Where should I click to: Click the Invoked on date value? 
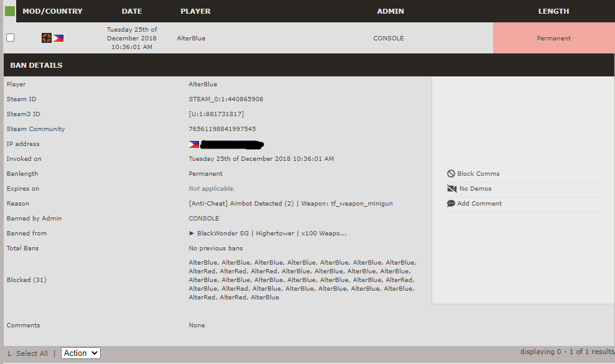point(261,158)
